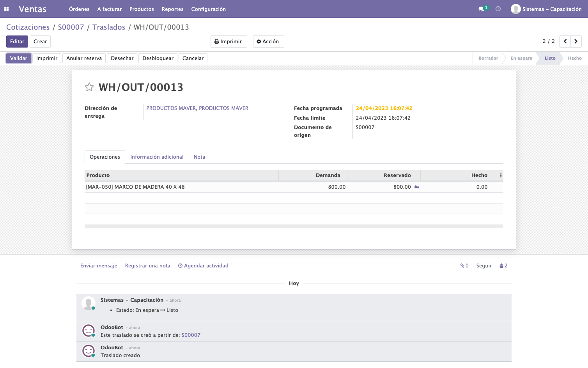Click the Desbloquear button
Image resolution: width=588 pixels, height=368 pixels.
pyautogui.click(x=158, y=58)
